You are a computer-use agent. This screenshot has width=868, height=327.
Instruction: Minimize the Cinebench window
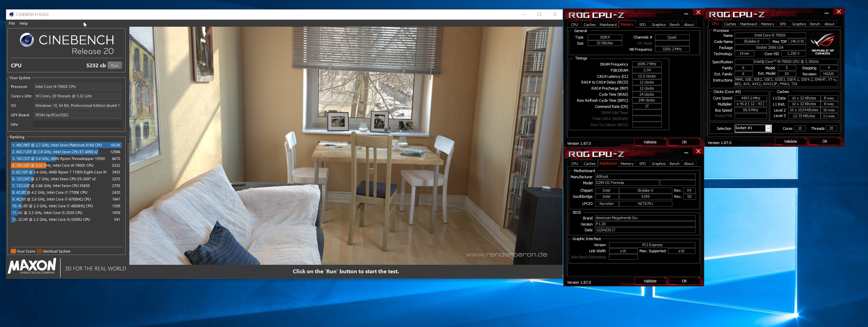click(524, 14)
